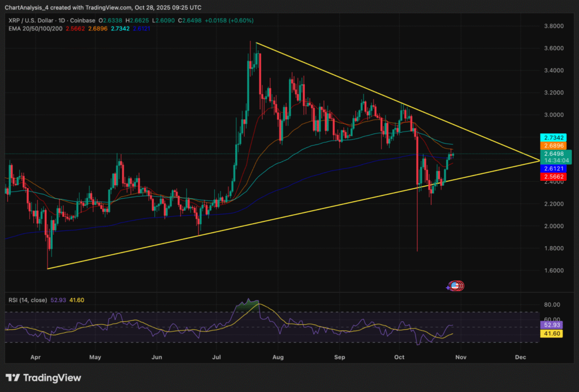Screen dimensions: 579x392
Task: Click the Oct label on time axis
Action: tap(399, 357)
